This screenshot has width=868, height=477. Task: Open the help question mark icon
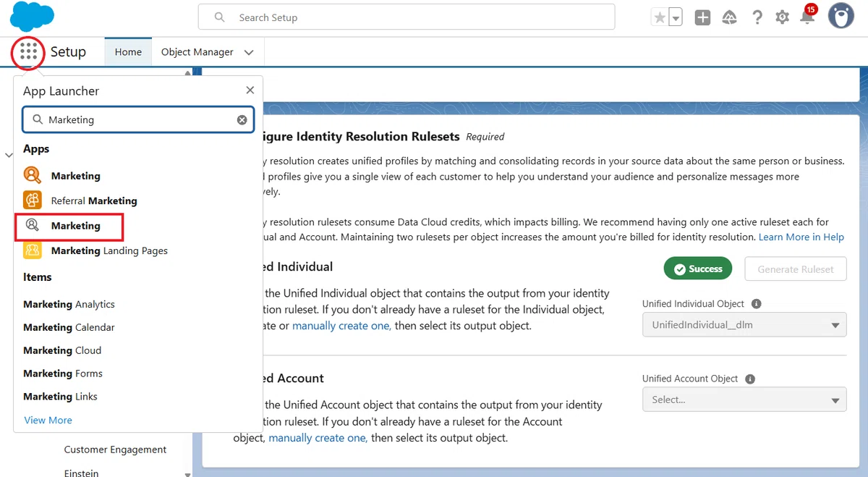click(757, 17)
